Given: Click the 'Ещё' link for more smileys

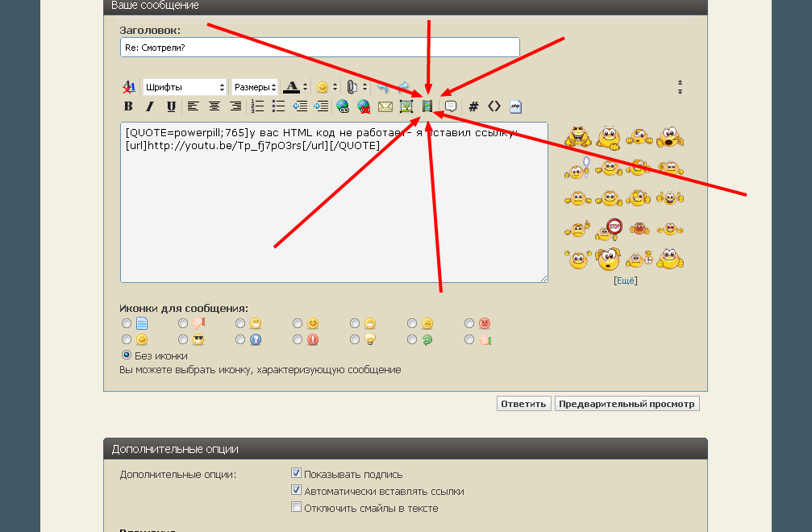Looking at the screenshot, I should 625,281.
